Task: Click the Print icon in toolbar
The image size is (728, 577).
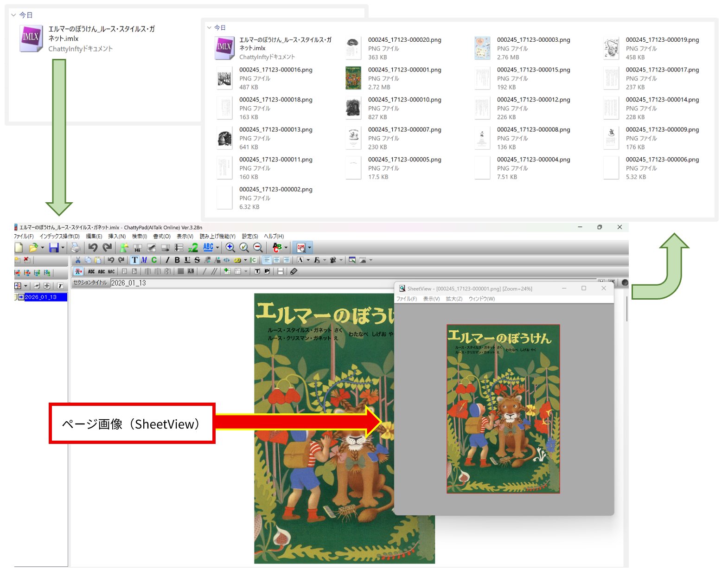Action: click(76, 248)
